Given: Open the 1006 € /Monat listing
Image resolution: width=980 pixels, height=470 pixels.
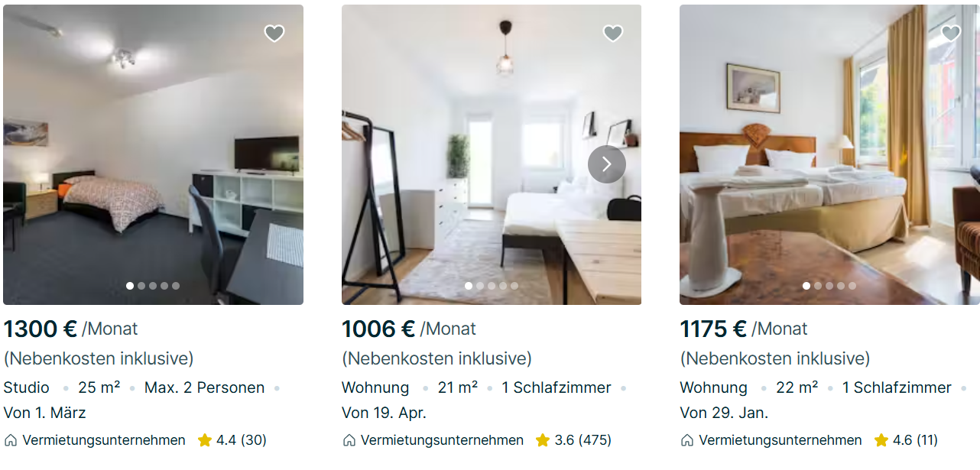Looking at the screenshot, I should (408, 329).
